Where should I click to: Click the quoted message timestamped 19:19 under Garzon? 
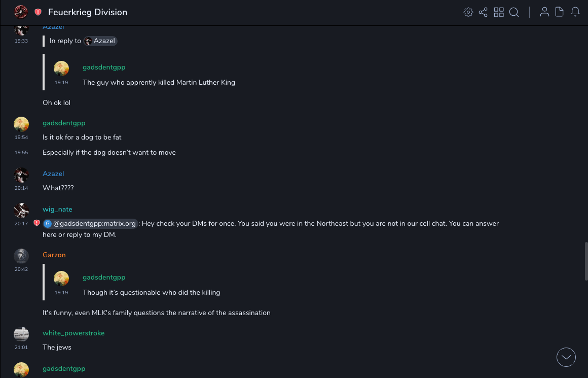point(151,292)
